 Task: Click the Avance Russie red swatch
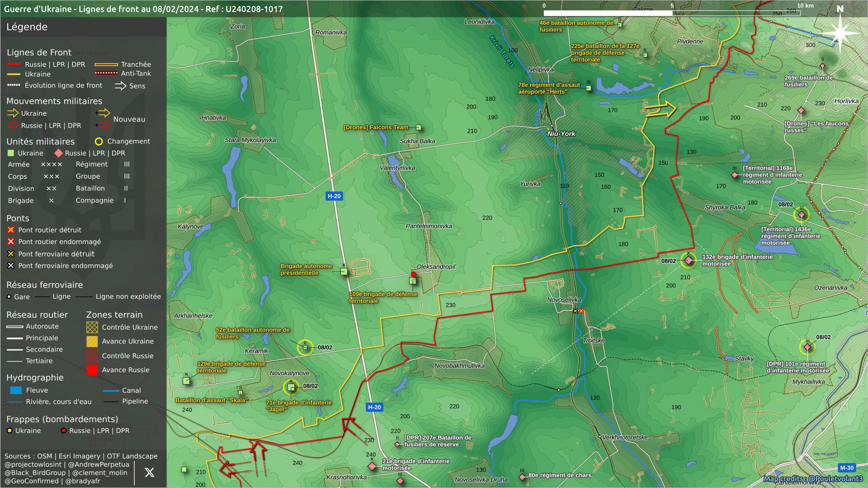point(92,370)
